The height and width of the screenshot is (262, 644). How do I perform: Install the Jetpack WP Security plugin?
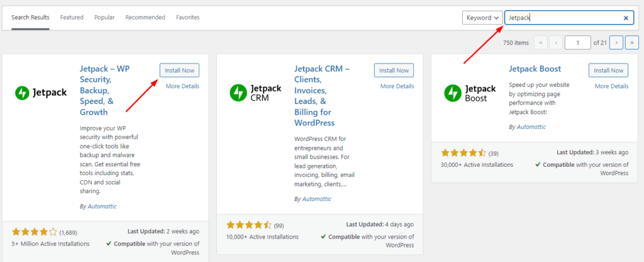pos(179,71)
